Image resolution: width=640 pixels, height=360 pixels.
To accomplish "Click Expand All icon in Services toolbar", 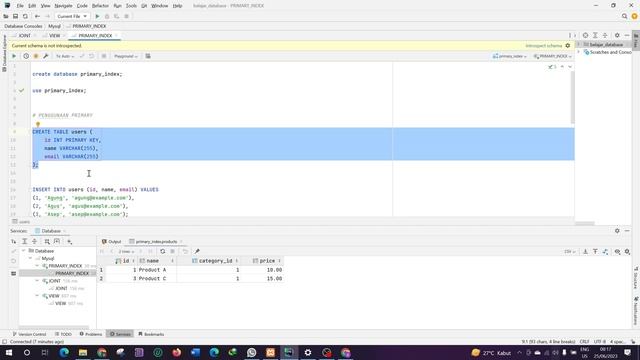I will (24, 242).
